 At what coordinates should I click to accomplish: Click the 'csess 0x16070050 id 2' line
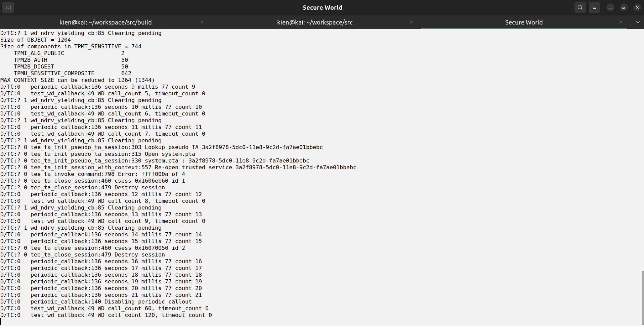pyautogui.click(x=93, y=248)
